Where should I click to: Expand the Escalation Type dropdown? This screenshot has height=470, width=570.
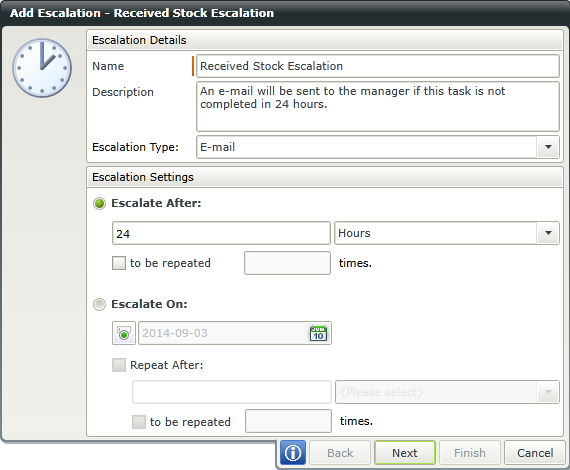(x=548, y=147)
